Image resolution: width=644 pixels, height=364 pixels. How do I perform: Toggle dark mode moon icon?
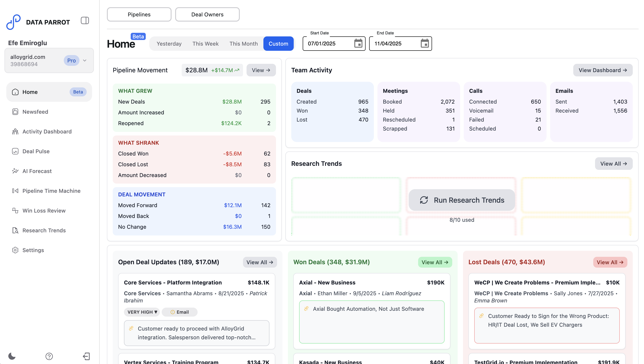[12, 356]
